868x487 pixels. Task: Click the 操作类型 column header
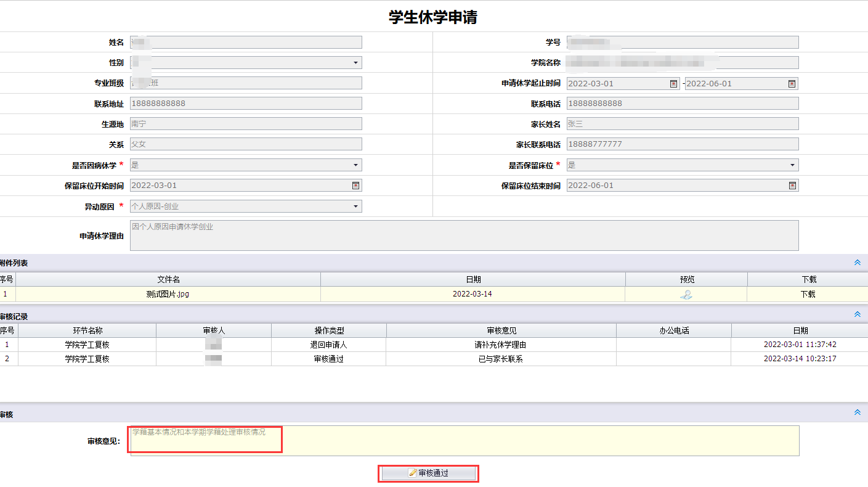click(x=328, y=331)
